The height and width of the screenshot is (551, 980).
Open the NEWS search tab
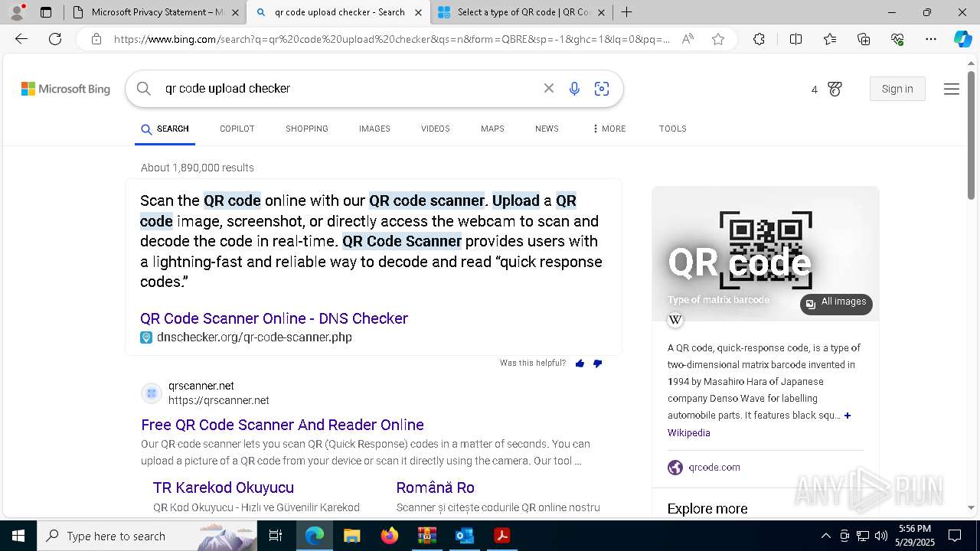(x=547, y=129)
